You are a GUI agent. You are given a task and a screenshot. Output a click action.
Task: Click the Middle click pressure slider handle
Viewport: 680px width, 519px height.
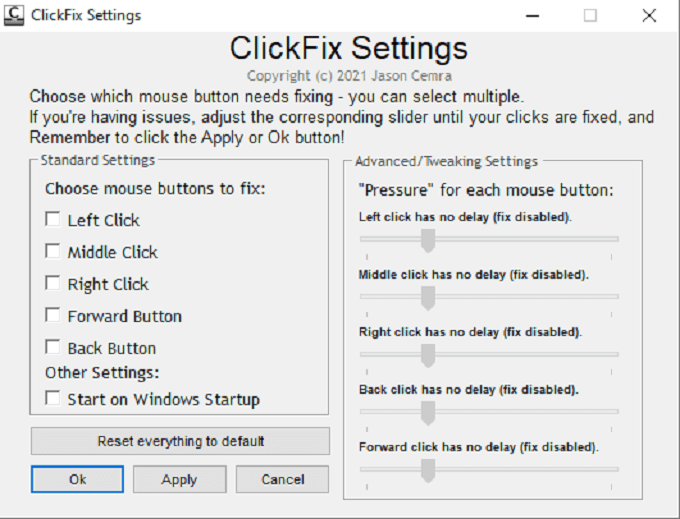[428, 297]
